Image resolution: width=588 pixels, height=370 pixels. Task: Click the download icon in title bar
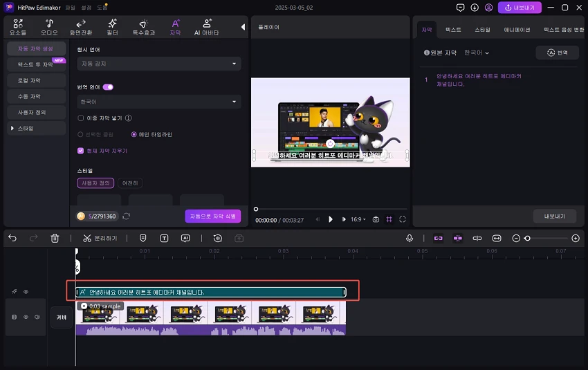point(475,8)
